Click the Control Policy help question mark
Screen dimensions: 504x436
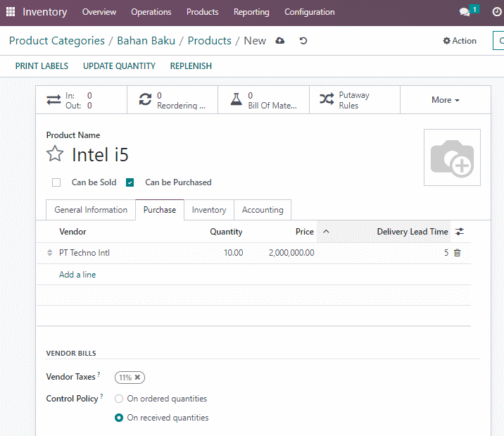[101, 396]
